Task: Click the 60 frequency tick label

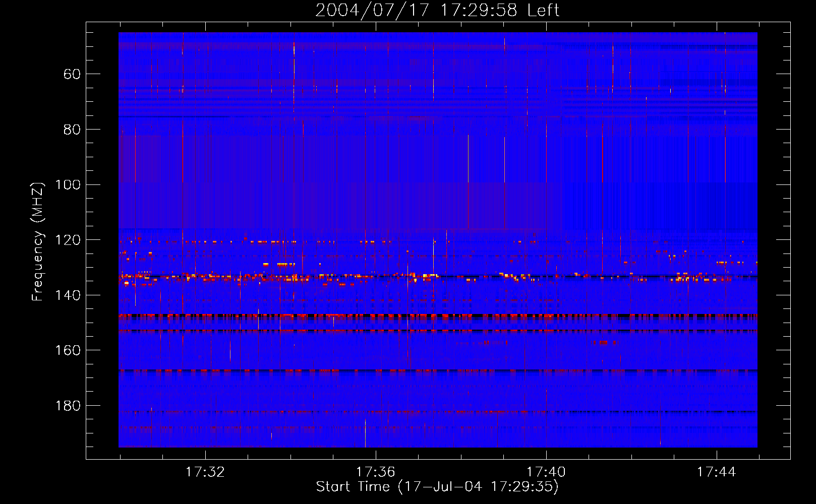Action: (x=72, y=75)
